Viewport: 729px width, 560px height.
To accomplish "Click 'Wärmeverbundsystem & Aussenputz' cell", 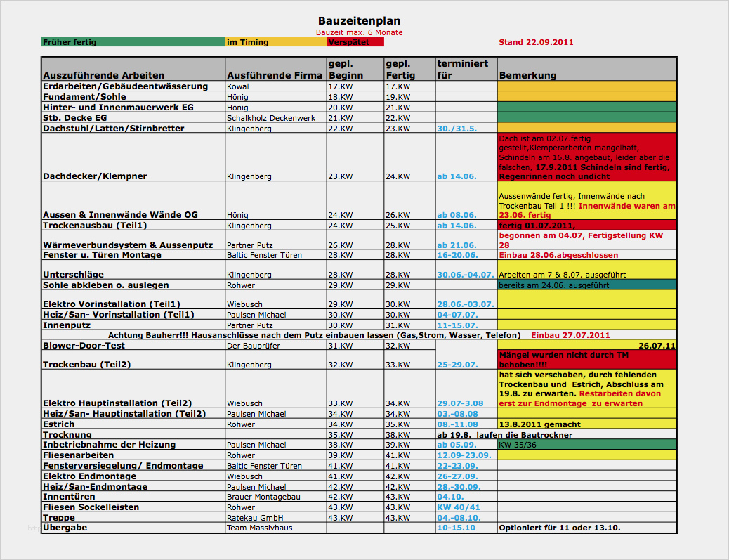I will (133, 240).
